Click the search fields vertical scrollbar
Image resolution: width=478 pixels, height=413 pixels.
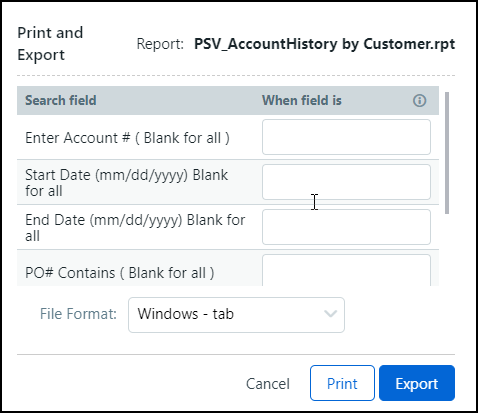(x=447, y=153)
